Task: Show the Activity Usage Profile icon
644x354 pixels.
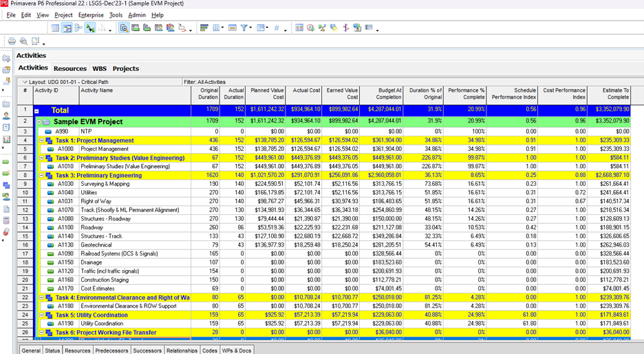Action: (x=147, y=28)
